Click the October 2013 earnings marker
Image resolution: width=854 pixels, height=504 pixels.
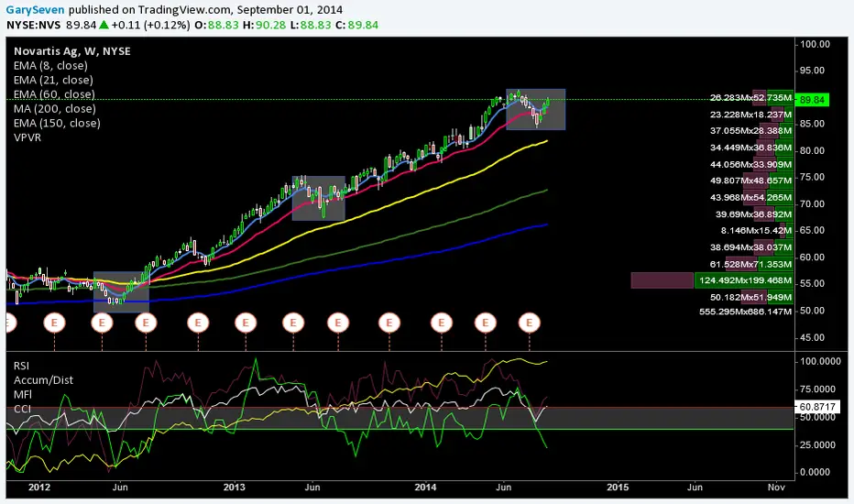(389, 323)
